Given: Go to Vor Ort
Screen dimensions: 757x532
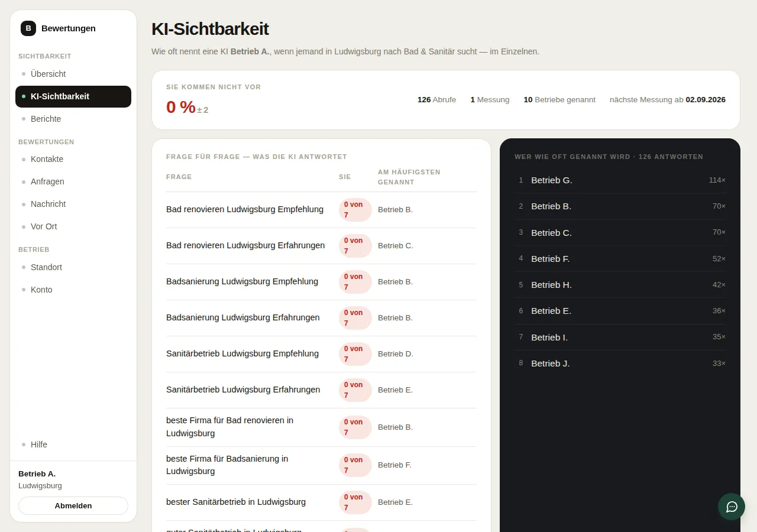Looking at the screenshot, I should [x=73, y=226].
